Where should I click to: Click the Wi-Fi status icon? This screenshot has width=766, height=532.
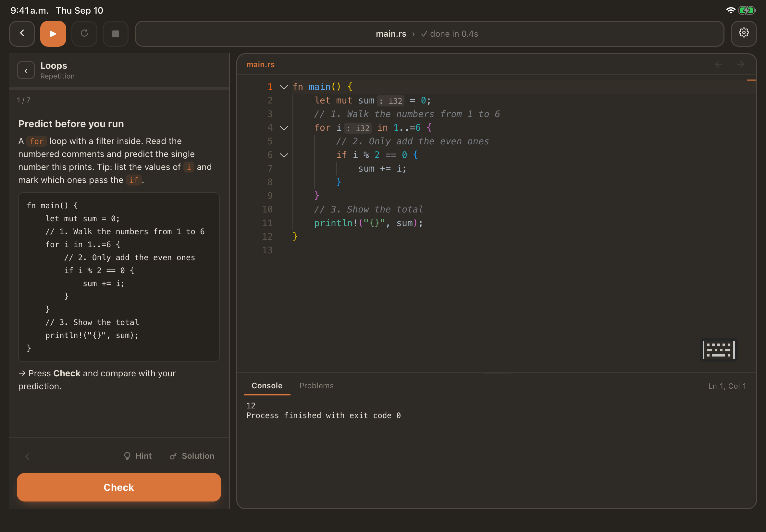tap(730, 11)
